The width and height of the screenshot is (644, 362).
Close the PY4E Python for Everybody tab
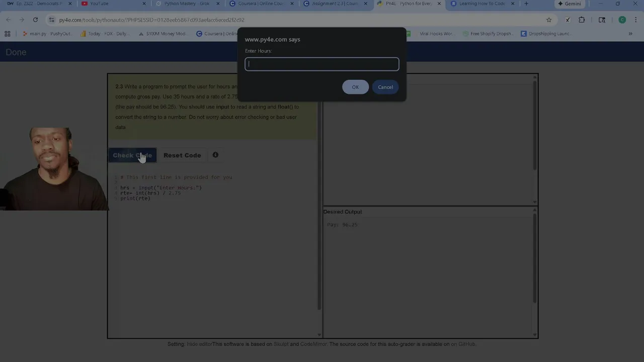tap(439, 4)
